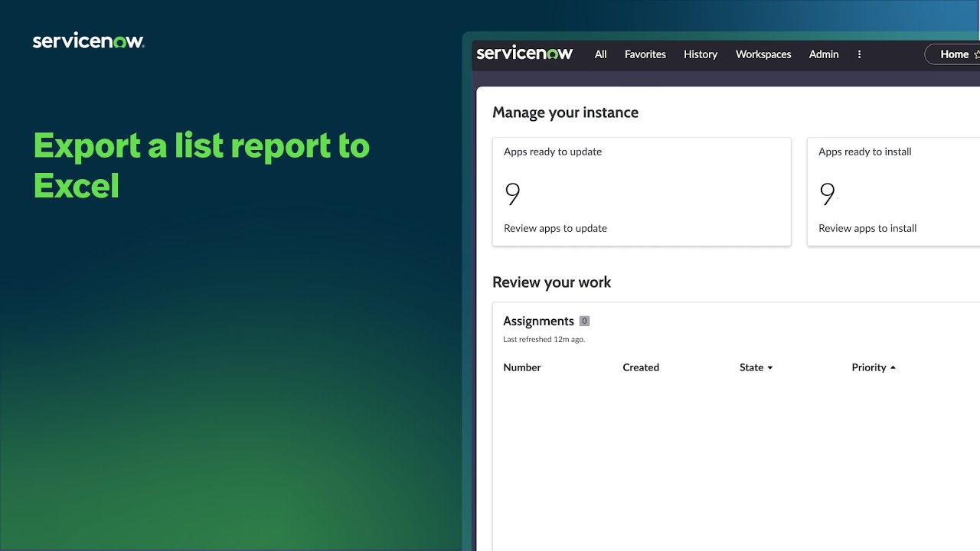Sort the list by the Created column
This screenshot has width=980, height=551.
(641, 367)
